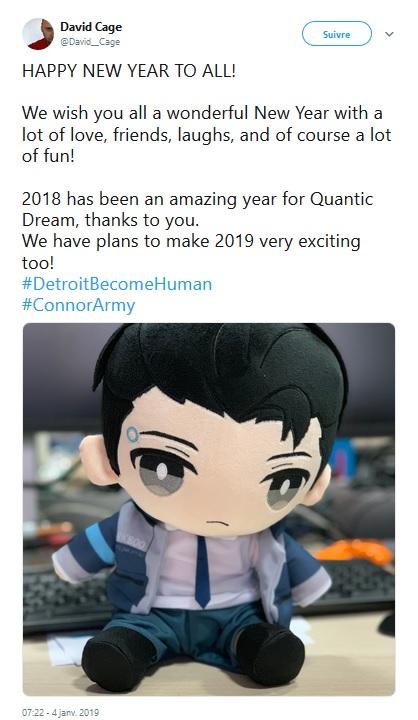Click the Suivre follow button
Image resolution: width=418 pixels, height=720 pixels.
pos(337,34)
